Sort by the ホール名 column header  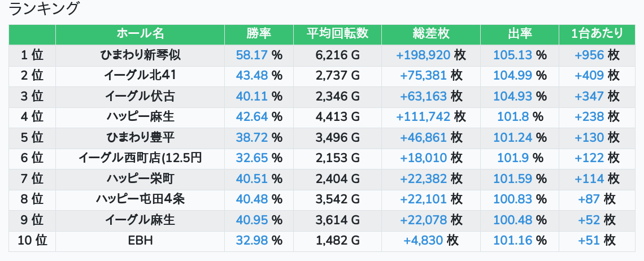pos(140,34)
